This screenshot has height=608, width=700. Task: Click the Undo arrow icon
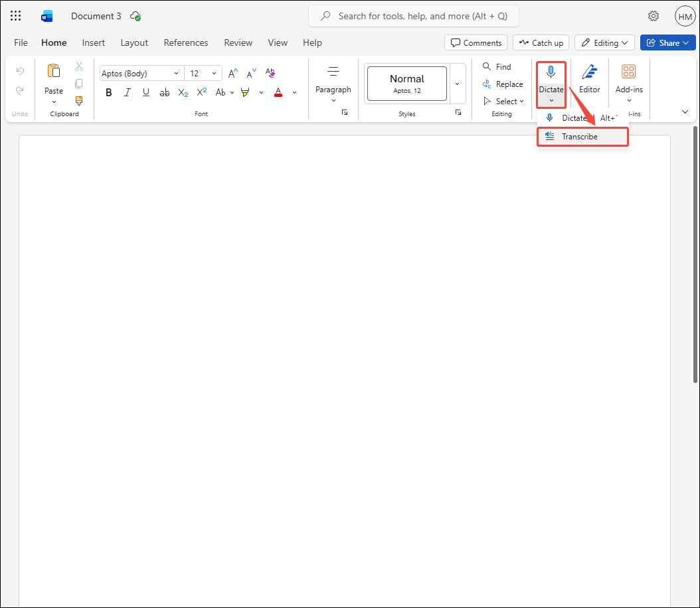[20, 71]
